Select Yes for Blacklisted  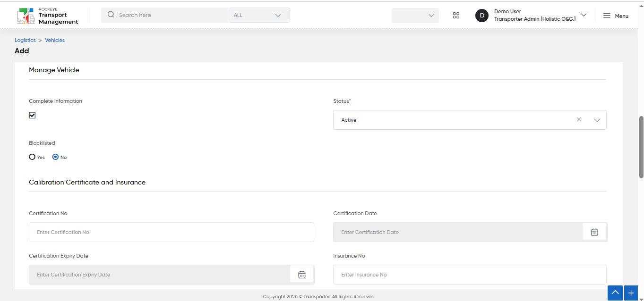(x=32, y=157)
